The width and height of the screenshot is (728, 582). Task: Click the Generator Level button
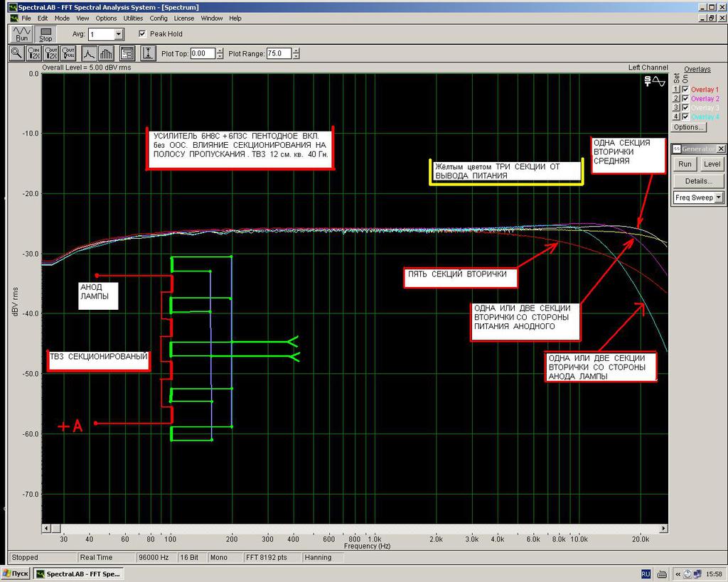pos(712,164)
